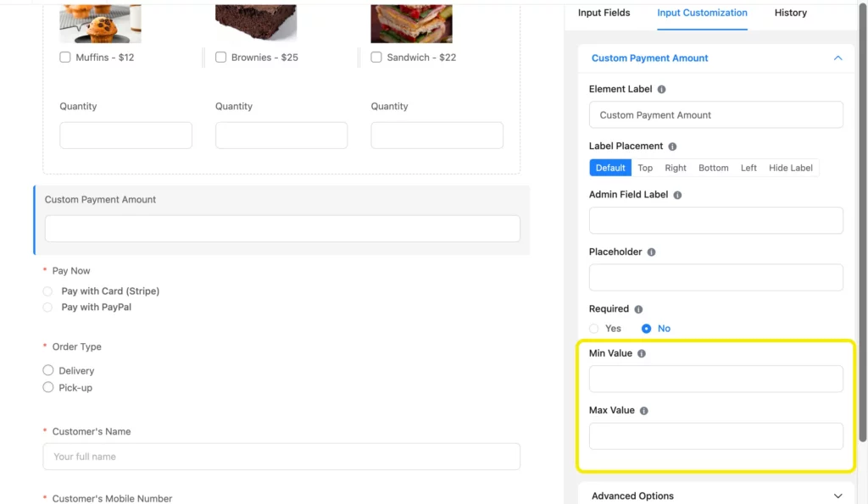The width and height of the screenshot is (868, 504).
Task: Click the Label Placement info icon
Action: 672,147
